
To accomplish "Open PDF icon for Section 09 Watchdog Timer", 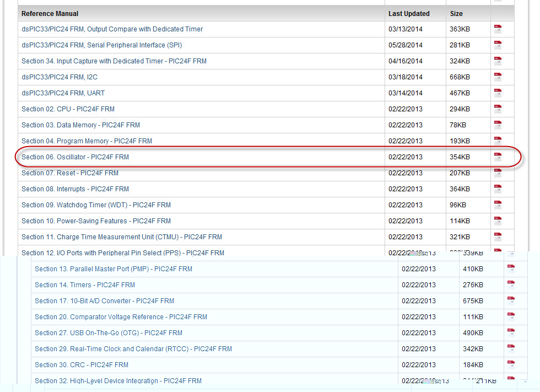I will tap(498, 205).
